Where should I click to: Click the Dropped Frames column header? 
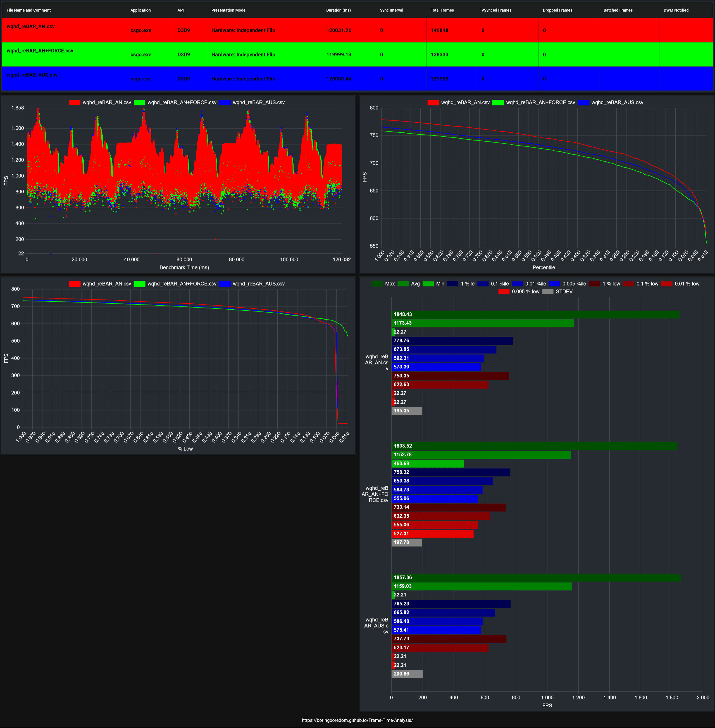(x=557, y=10)
